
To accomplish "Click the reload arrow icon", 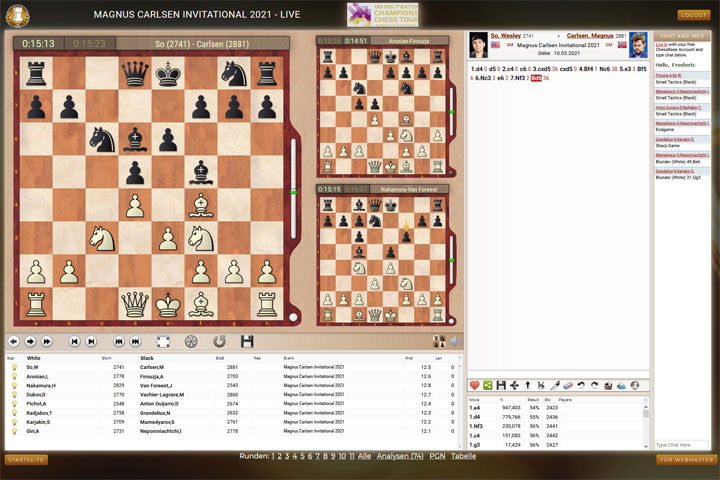I will coord(219,341).
